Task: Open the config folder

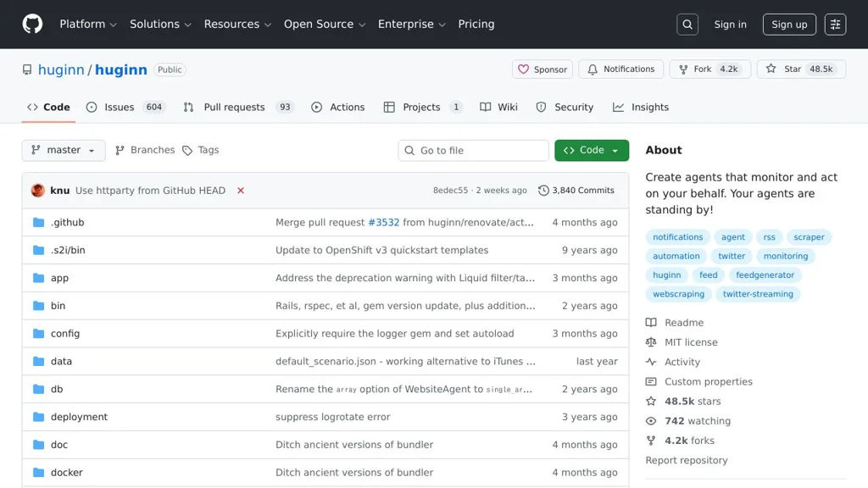Action: tap(65, 334)
